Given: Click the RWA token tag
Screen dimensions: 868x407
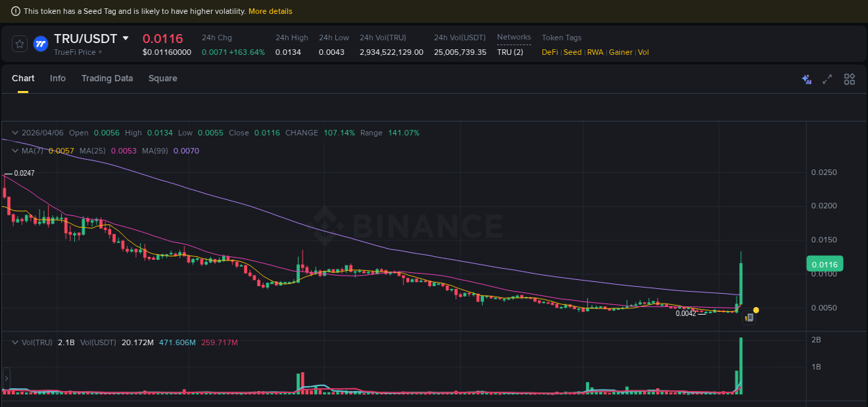Looking at the screenshot, I should pos(595,52).
